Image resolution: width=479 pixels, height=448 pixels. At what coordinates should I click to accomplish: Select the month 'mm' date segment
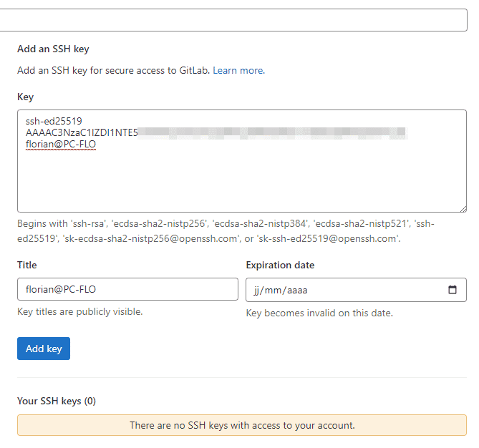275,291
